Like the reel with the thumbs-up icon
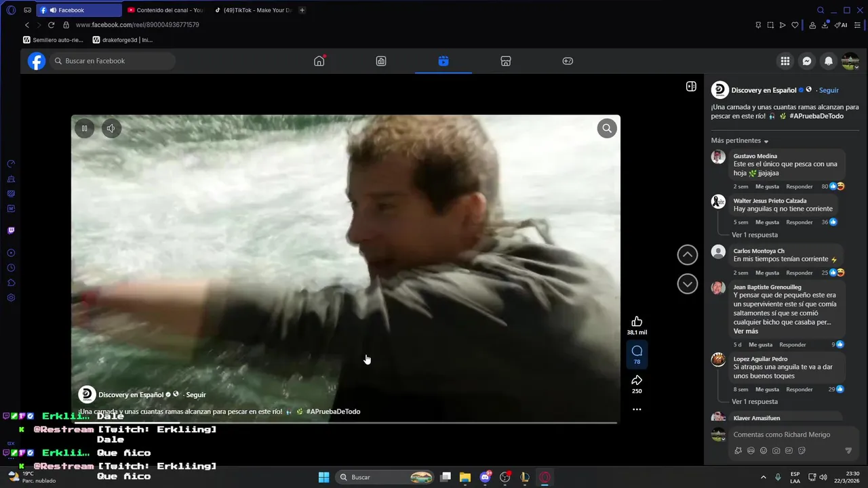 tap(637, 321)
